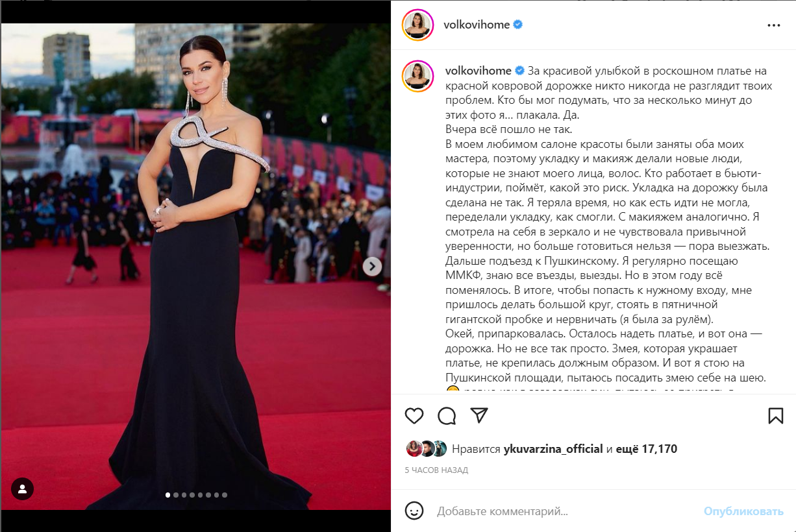The width and height of the screenshot is (796, 532).
Task: Open the volkovihome profile avatar in header
Action: coord(417,25)
